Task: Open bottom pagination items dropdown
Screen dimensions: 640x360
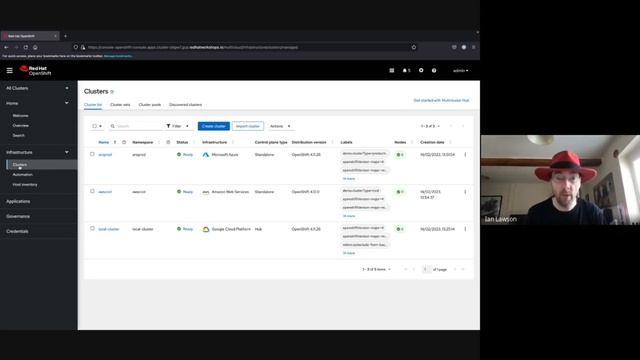Action: pos(376,269)
